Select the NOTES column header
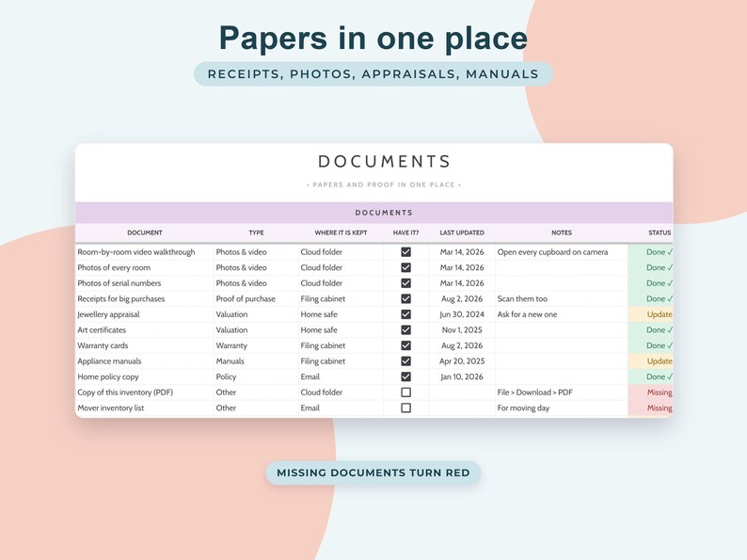 pyautogui.click(x=562, y=232)
